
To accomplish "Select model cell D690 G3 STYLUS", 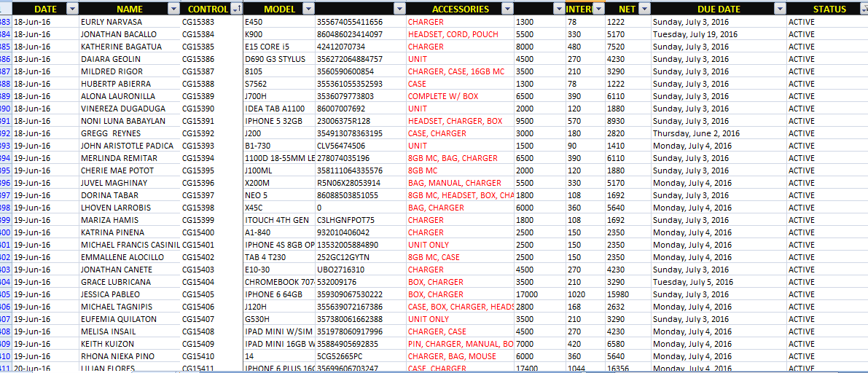I will pyautogui.click(x=280, y=59).
